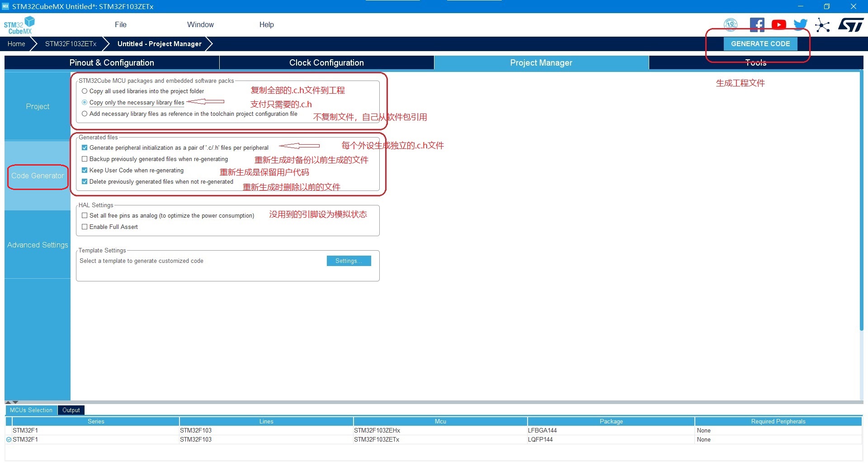This screenshot has height=466, width=868.
Task: Switch to Pinout & Configuration tab
Action: coord(112,62)
